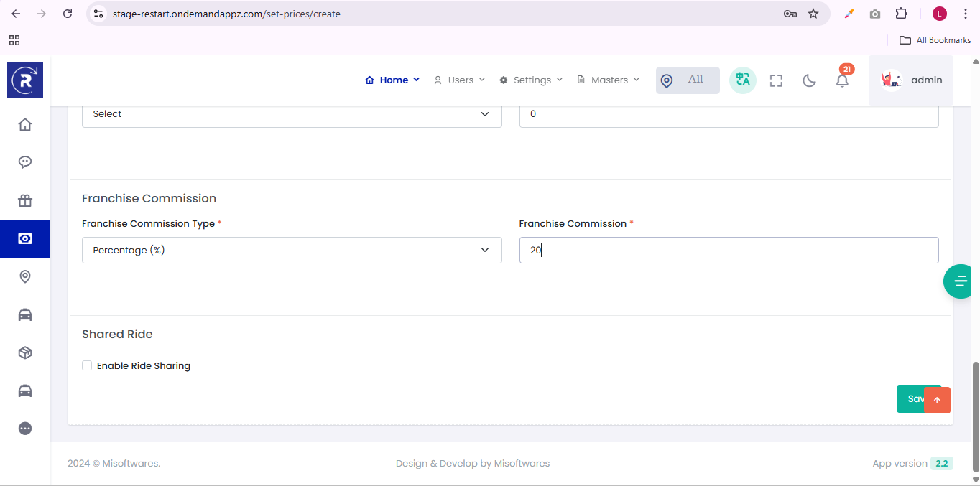Click the language translate icon
This screenshot has height=486, width=980.
(x=742, y=80)
